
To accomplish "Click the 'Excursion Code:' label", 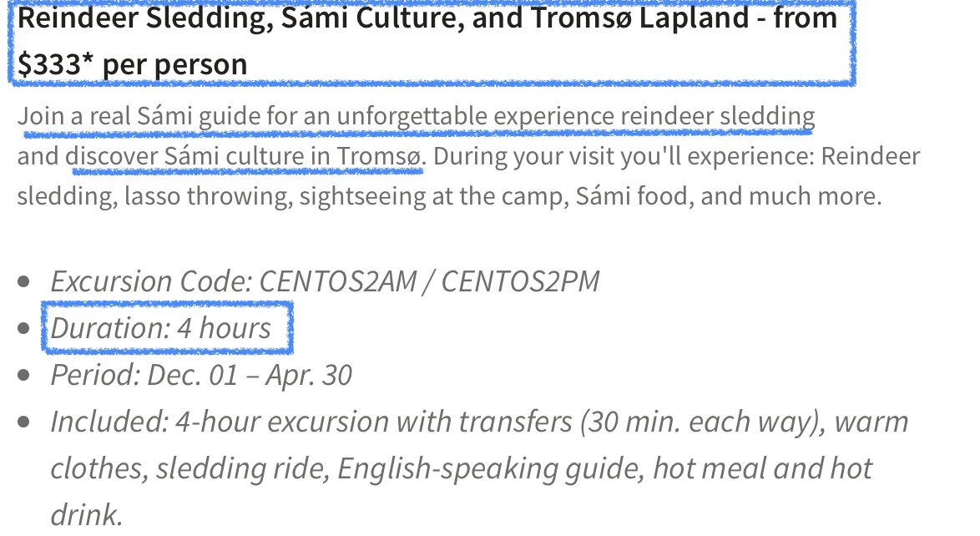I will [x=151, y=281].
